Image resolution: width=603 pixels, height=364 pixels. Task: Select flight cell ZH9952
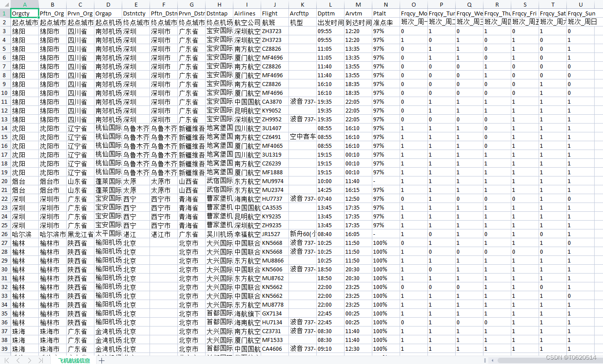tap(275, 119)
